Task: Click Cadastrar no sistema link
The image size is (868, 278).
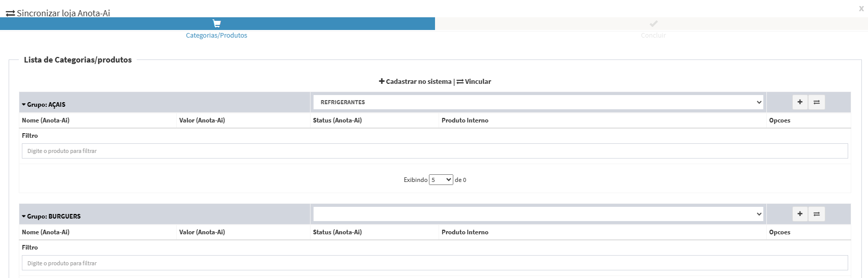Action: click(x=415, y=82)
